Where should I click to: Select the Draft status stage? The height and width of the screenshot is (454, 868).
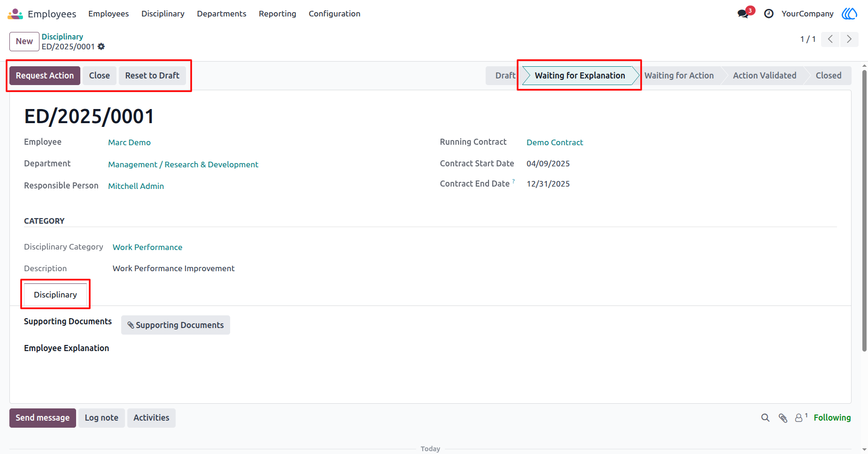click(x=504, y=76)
